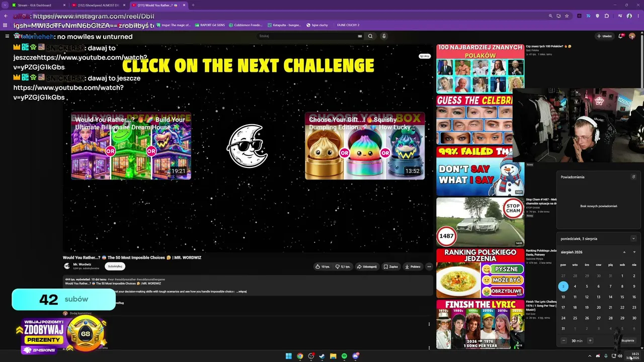
Task: Bookmark this page with the star icon
Action: point(567,16)
